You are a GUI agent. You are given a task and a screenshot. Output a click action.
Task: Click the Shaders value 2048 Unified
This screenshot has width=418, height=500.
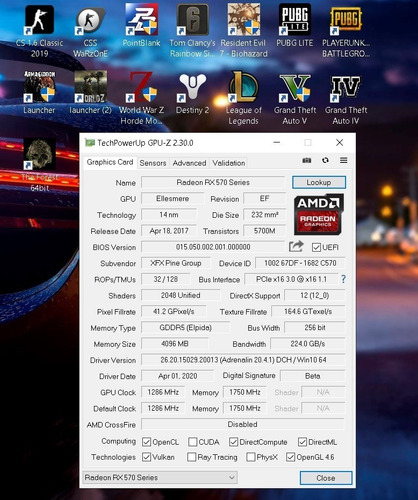[180, 295]
